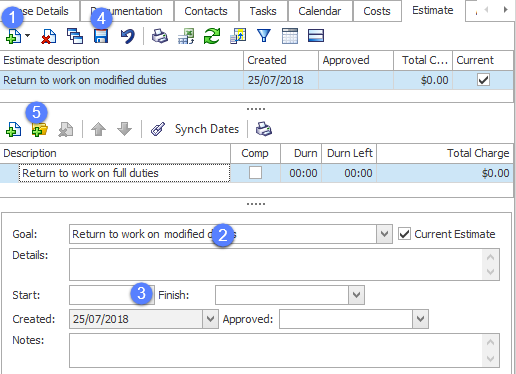Move item down with the arrow icon

pos(124,129)
